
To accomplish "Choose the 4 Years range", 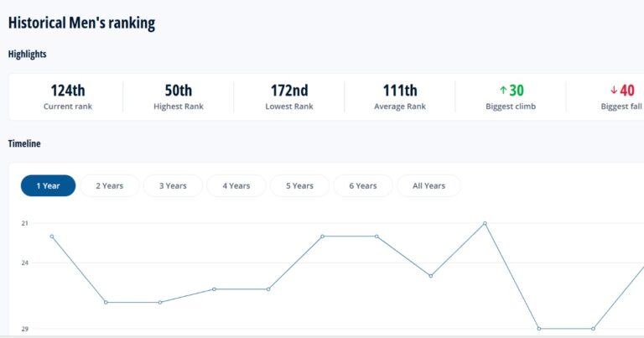I will pyautogui.click(x=236, y=185).
